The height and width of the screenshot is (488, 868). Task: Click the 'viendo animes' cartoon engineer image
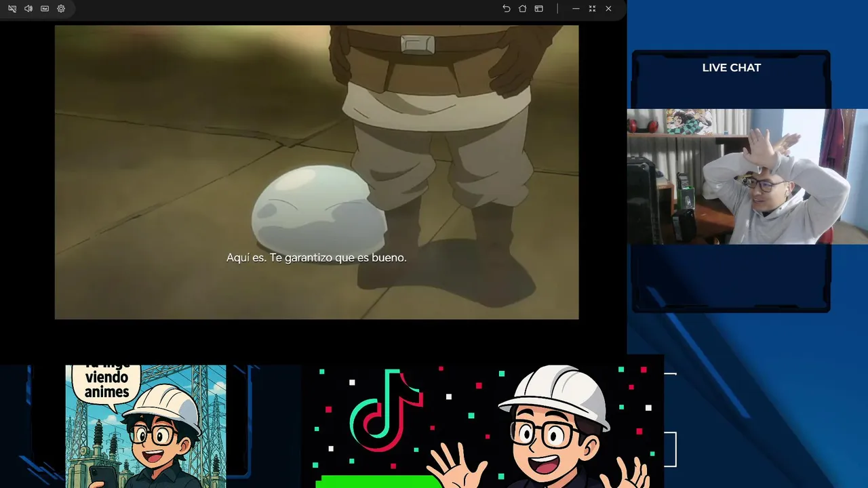[x=146, y=426]
